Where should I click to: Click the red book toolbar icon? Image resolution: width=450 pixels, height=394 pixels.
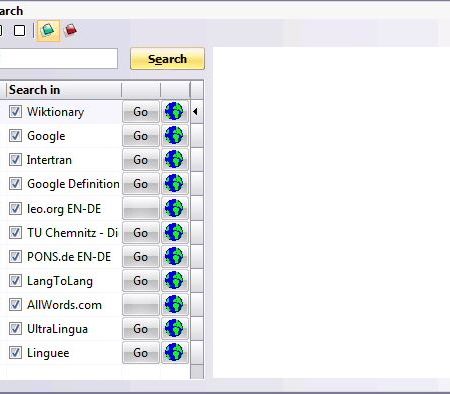click(71, 30)
